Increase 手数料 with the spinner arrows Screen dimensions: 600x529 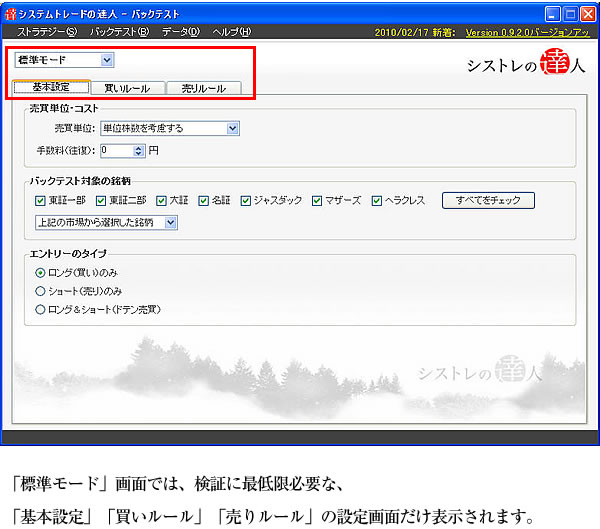coord(138,148)
